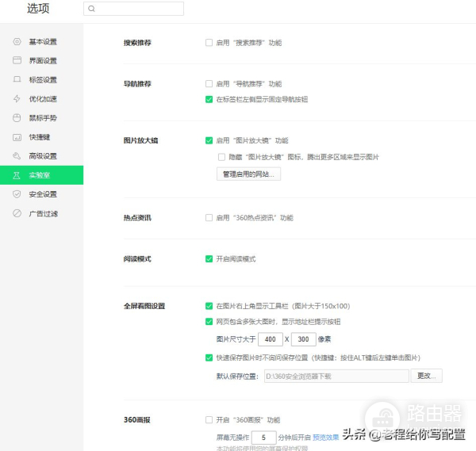Open the 预览效果 link
This screenshot has width=476, height=451.
coord(326,438)
